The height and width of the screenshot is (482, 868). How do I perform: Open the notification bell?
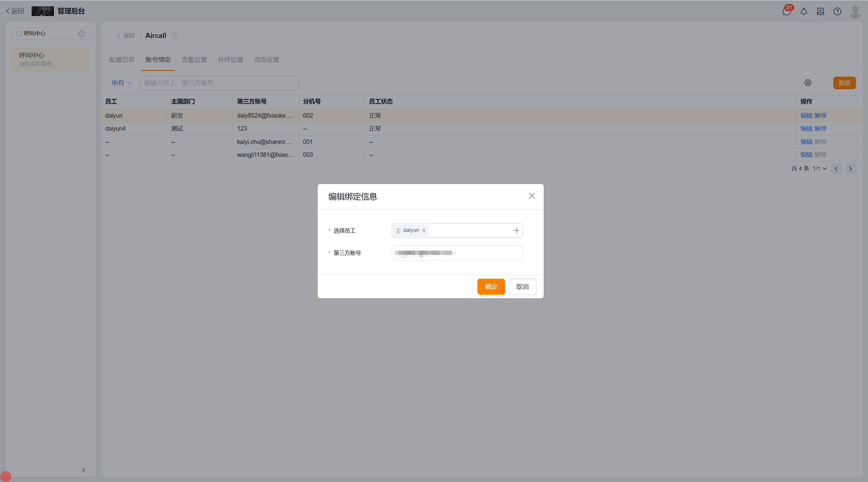(804, 11)
